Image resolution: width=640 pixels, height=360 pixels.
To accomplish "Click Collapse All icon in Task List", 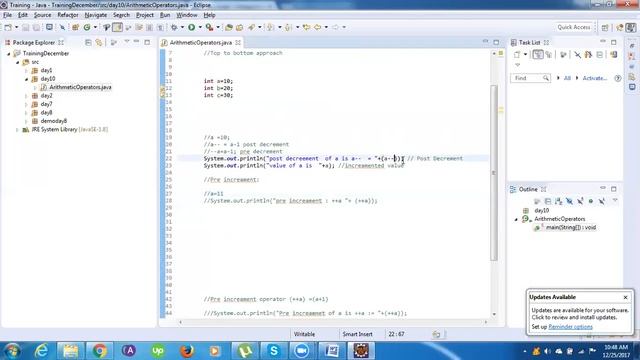I will pos(600,55).
